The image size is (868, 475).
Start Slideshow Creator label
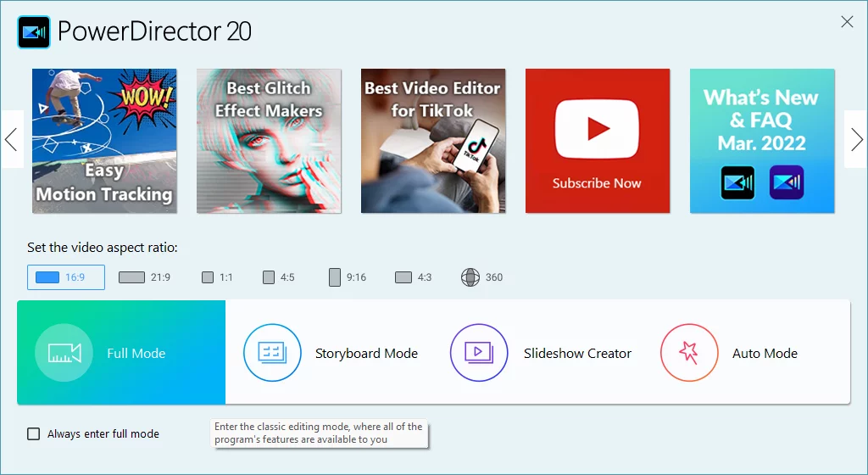577,353
